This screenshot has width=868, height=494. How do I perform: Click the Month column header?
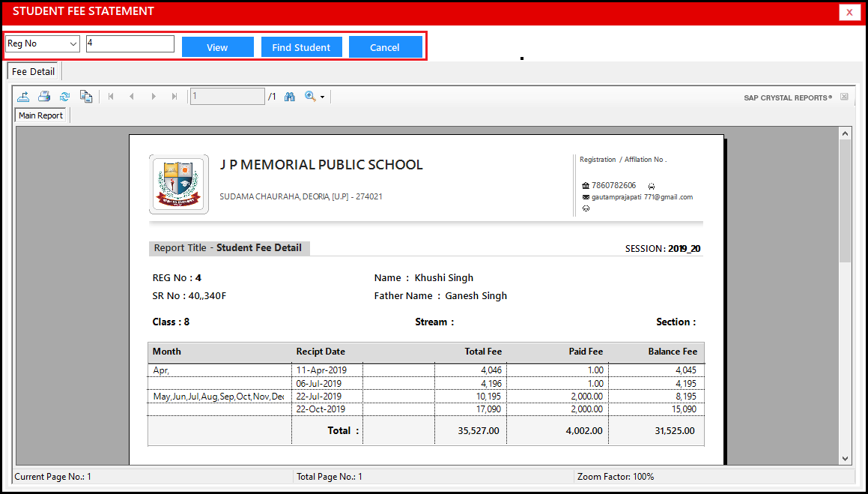click(166, 352)
